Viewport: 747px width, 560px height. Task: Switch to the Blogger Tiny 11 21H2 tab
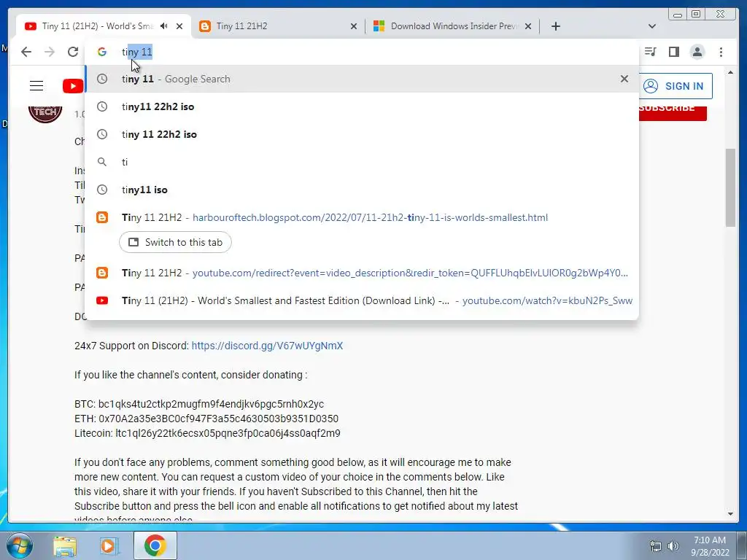pyautogui.click(x=276, y=26)
